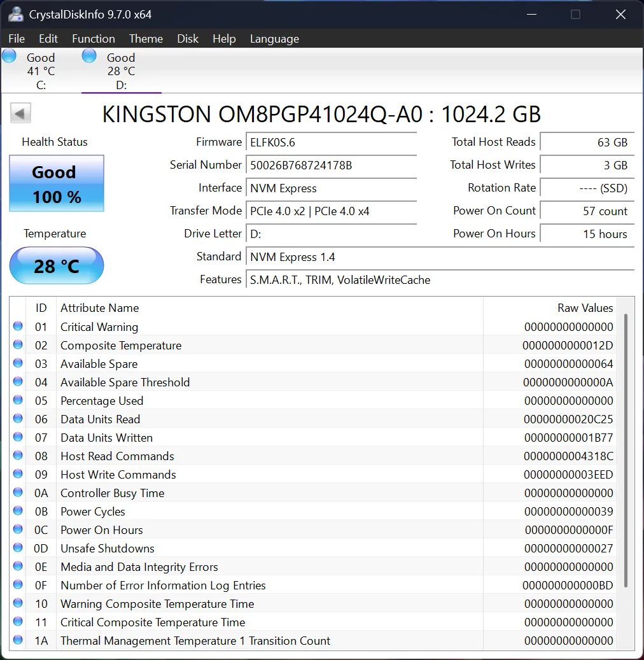
Task: Click the Firmware field ELFK0S.6
Action: (331, 143)
